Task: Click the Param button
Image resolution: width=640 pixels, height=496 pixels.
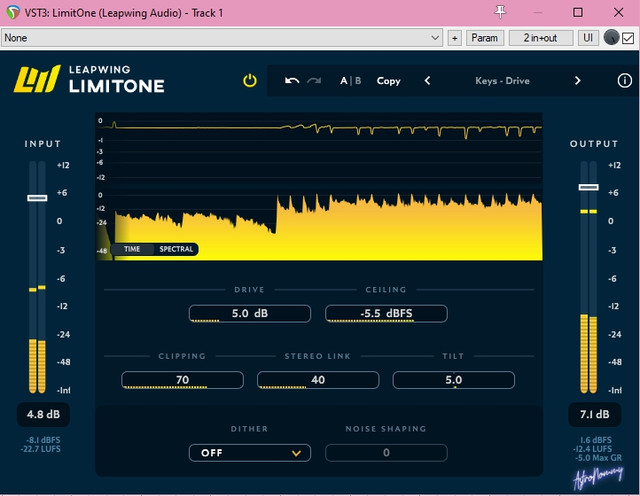Action: coord(484,38)
